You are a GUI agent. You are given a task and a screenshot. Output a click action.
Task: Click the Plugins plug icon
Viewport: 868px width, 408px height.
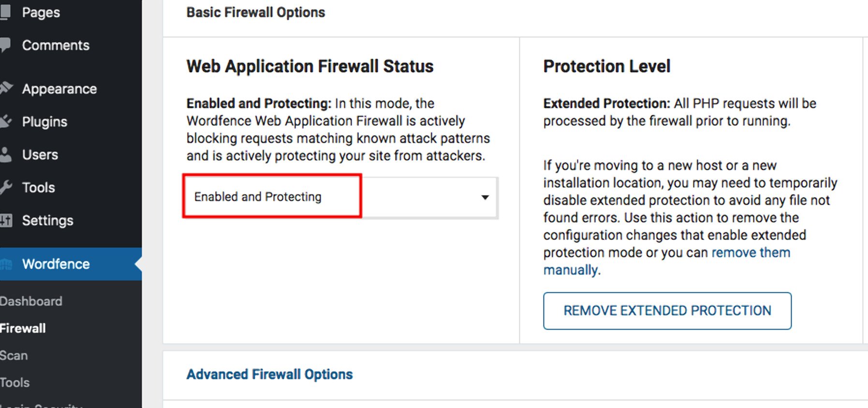[x=6, y=121]
